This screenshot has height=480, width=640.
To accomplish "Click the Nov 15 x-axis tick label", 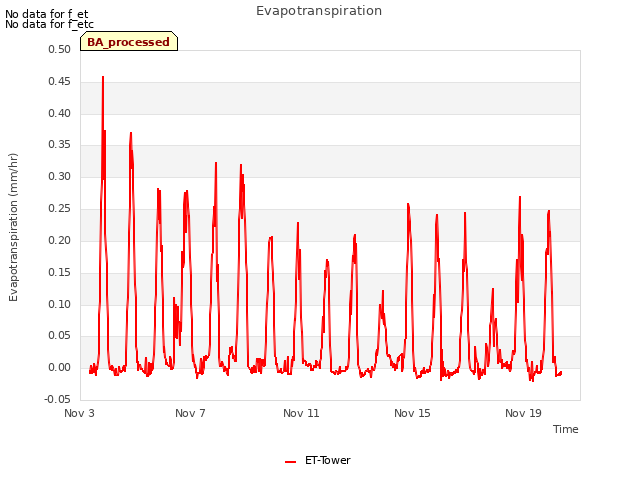I will [412, 413].
